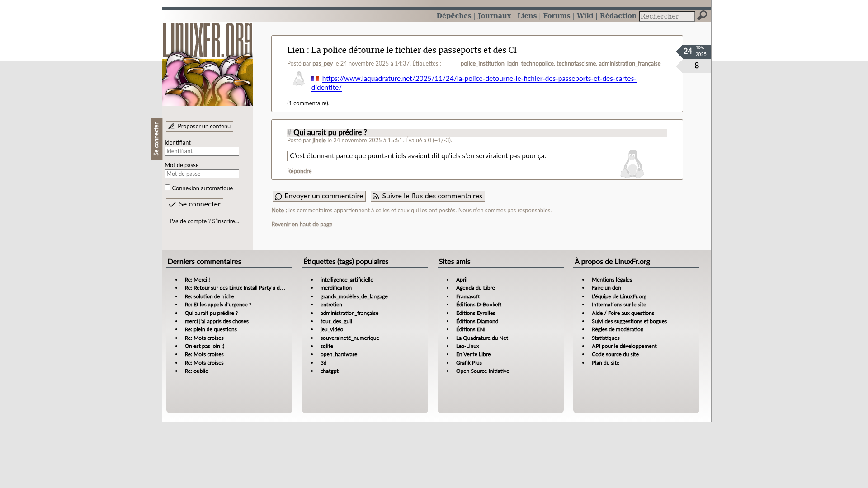The image size is (868, 488).
Task: Open the Journaux menu item
Action: (494, 16)
